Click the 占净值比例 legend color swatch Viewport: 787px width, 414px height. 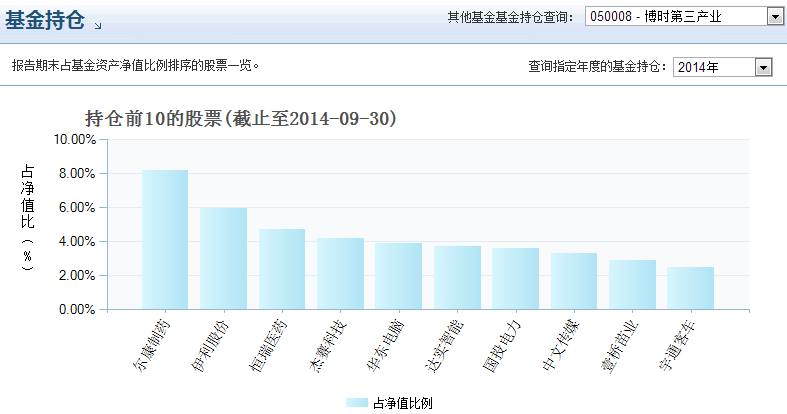coord(357,403)
